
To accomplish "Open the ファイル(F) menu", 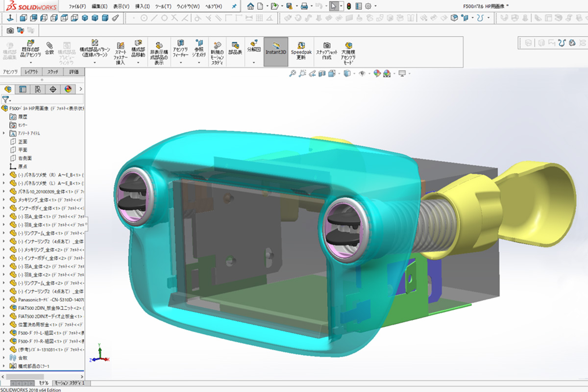I will [x=77, y=6].
